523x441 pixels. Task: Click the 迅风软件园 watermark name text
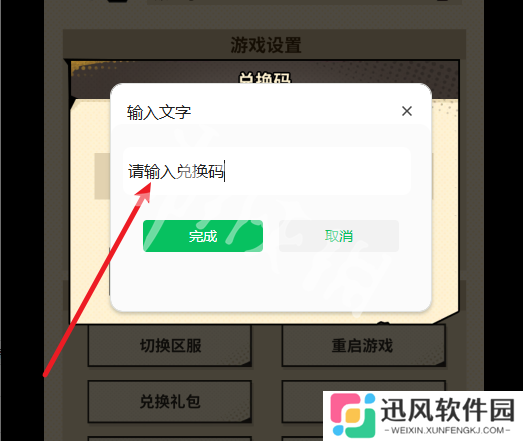coord(447,410)
